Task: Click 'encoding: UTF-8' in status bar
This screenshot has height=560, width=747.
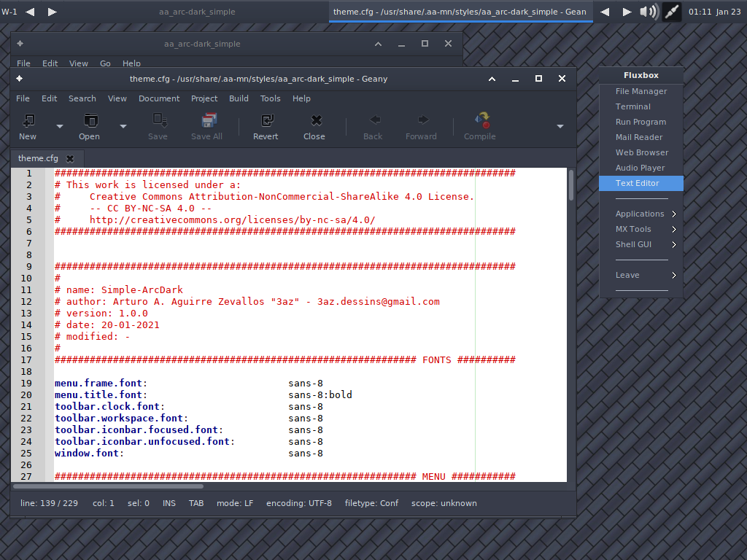Action: 298,503
